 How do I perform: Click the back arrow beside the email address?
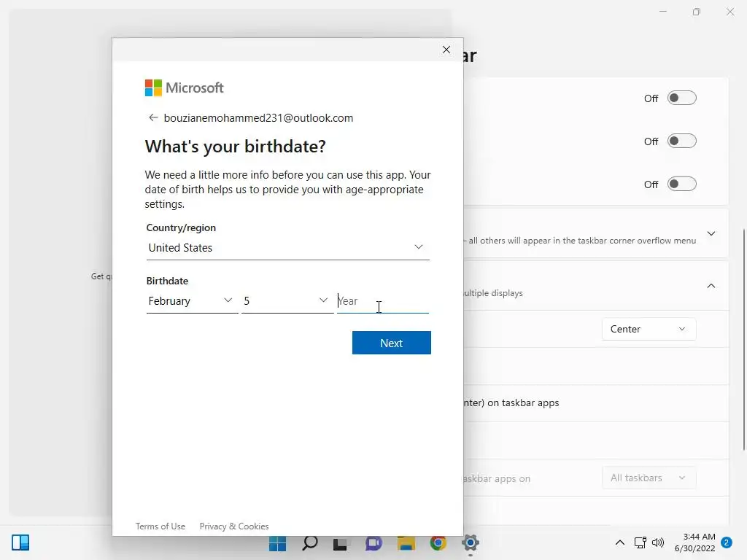[x=153, y=117]
